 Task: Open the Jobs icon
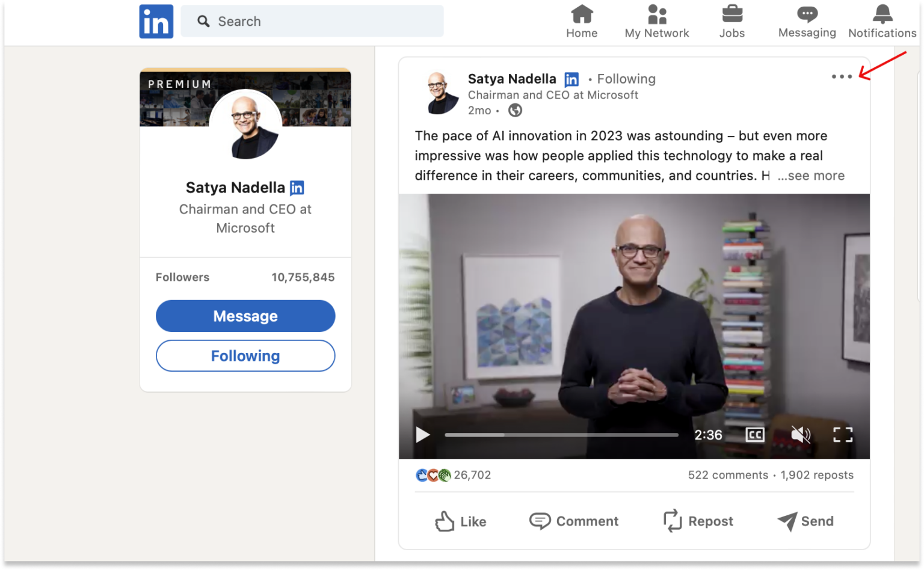pyautogui.click(x=731, y=18)
